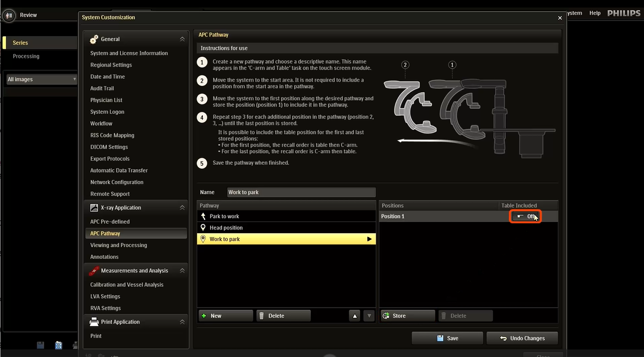Click Delete under the Positions list

tap(465, 316)
